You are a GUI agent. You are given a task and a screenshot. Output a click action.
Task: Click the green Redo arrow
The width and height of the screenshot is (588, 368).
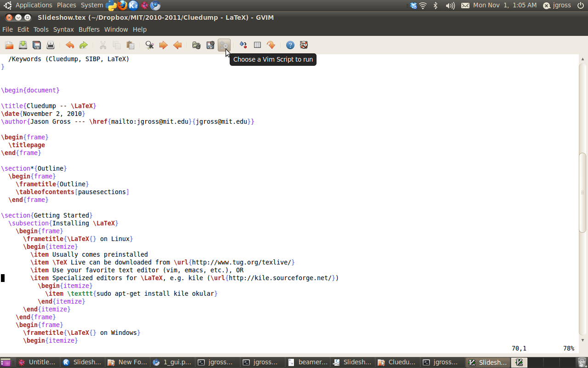coord(83,45)
